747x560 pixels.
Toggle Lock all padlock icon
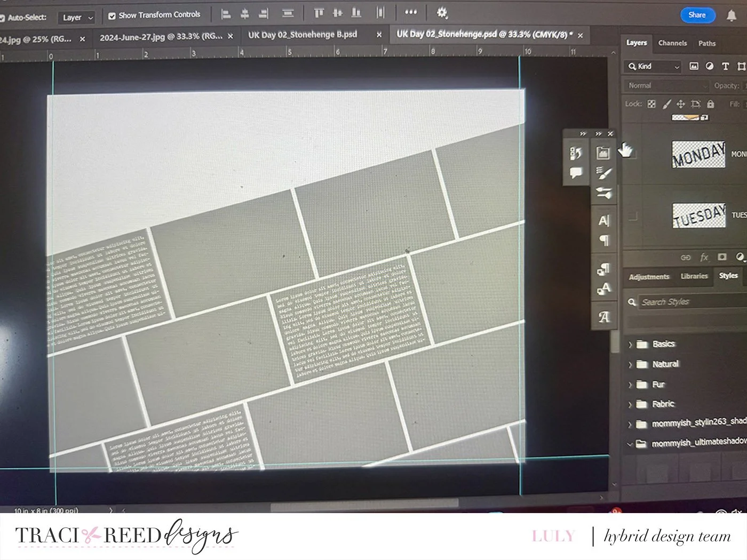[710, 103]
